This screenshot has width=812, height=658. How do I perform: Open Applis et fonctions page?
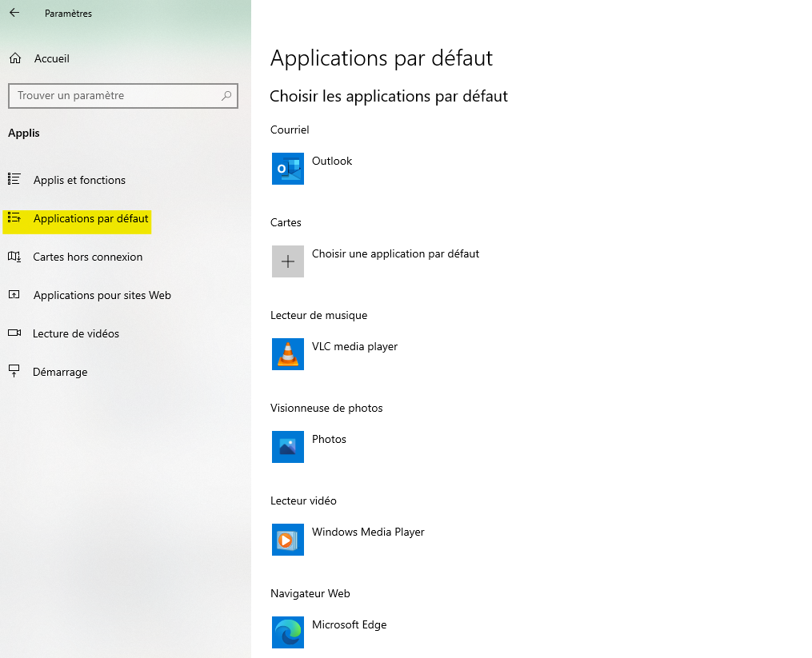click(79, 180)
